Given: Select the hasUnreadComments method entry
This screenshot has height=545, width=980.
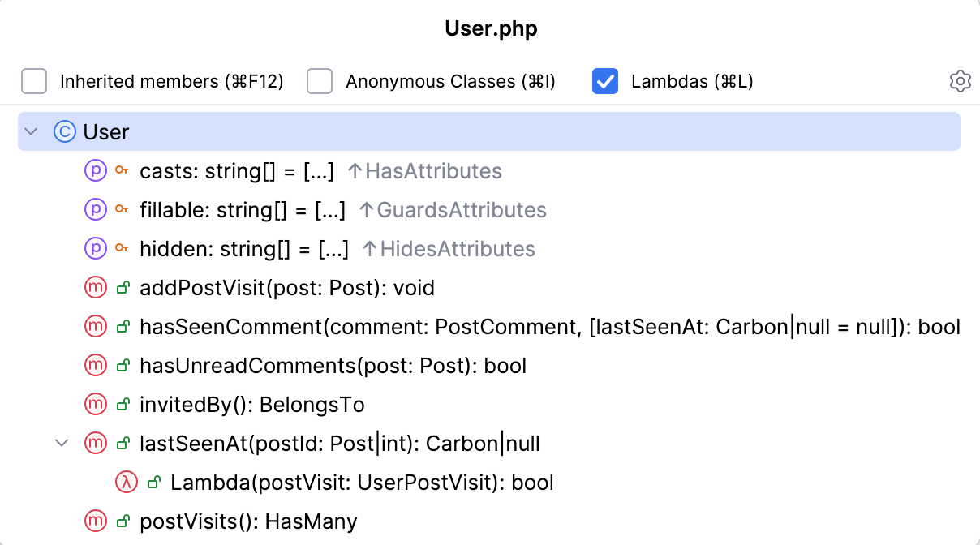Looking at the screenshot, I should click(333, 366).
